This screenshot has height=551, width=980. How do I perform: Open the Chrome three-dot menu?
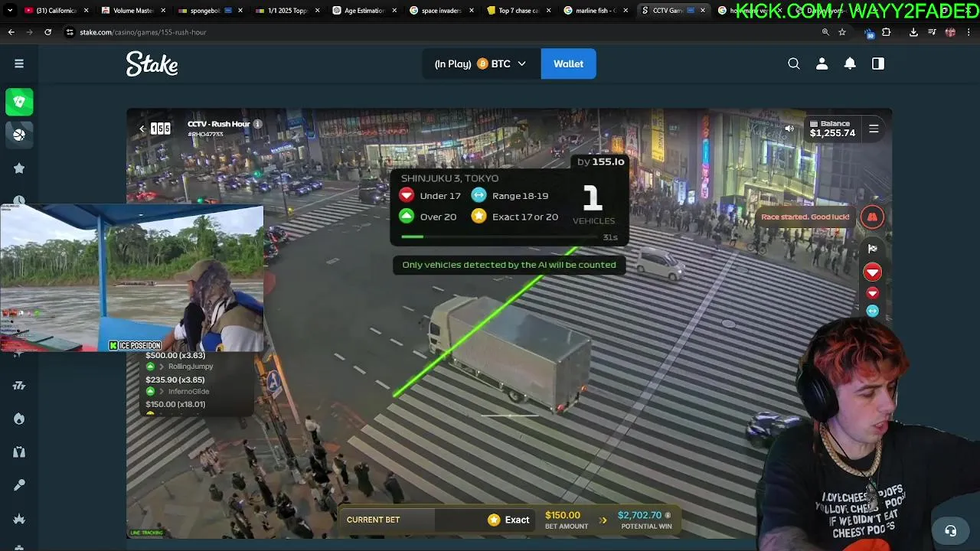969,32
